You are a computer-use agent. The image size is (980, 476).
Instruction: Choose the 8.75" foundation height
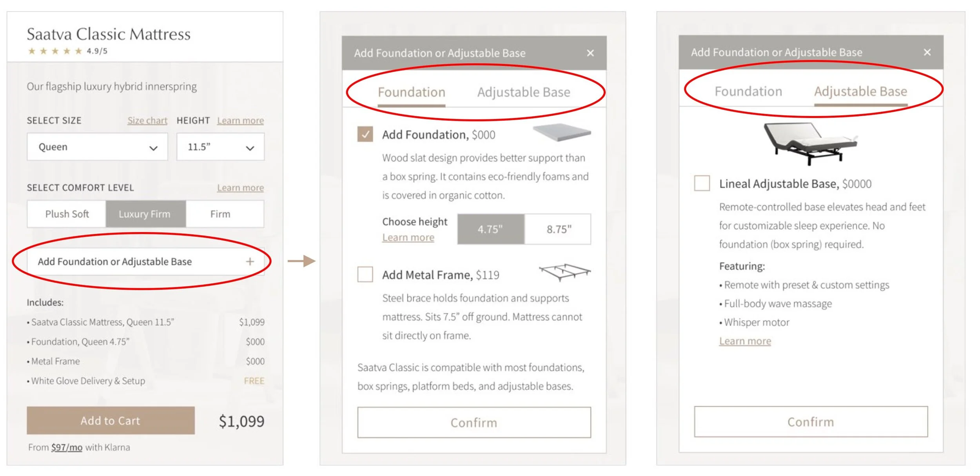point(558,229)
